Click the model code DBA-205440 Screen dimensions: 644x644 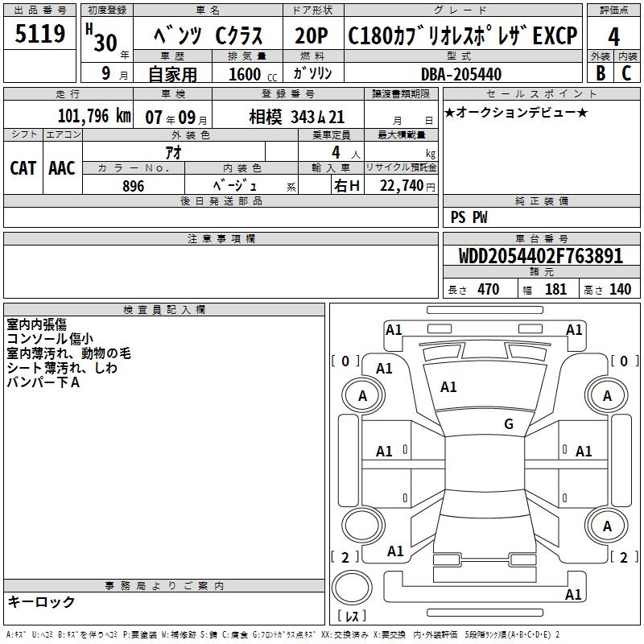point(461,74)
